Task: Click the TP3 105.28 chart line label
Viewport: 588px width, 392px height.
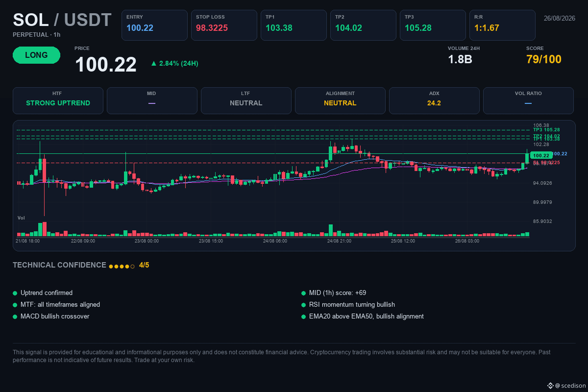Action: [x=546, y=130]
